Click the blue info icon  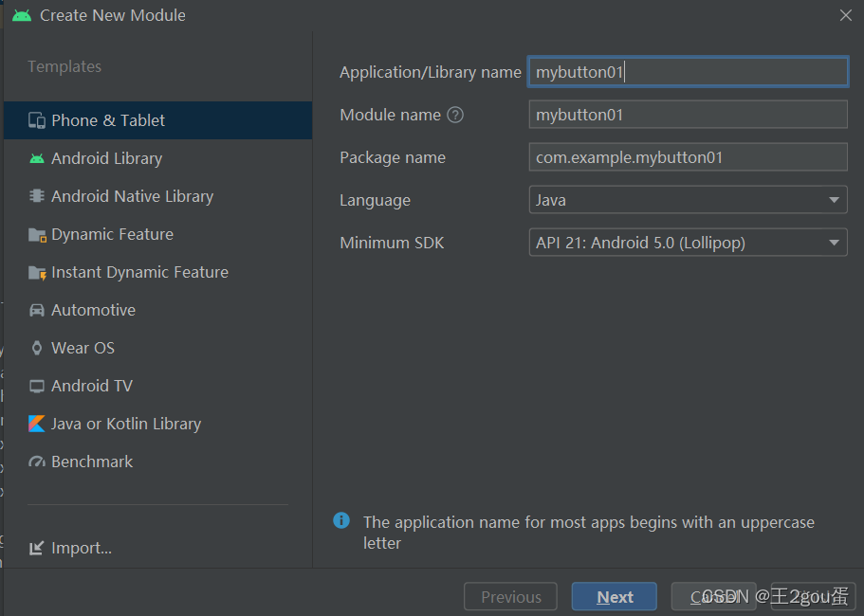click(x=341, y=520)
